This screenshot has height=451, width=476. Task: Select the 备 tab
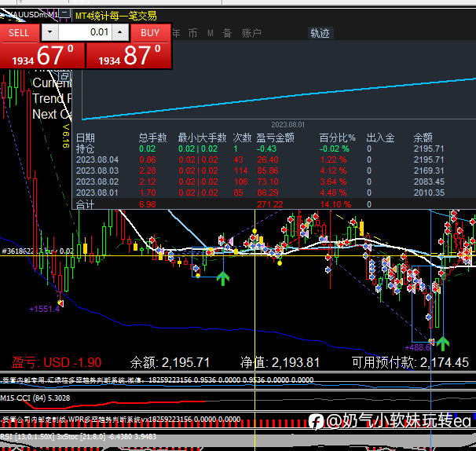pyautogui.click(x=227, y=33)
